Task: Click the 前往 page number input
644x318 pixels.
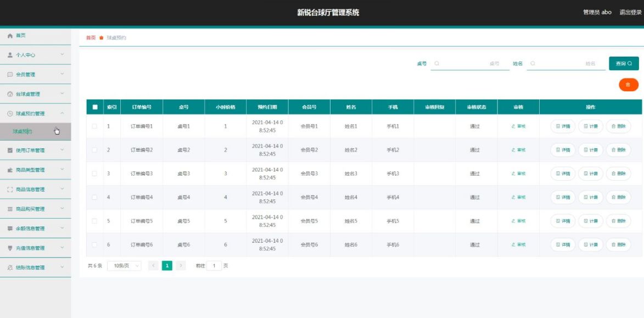Action: pyautogui.click(x=214, y=266)
